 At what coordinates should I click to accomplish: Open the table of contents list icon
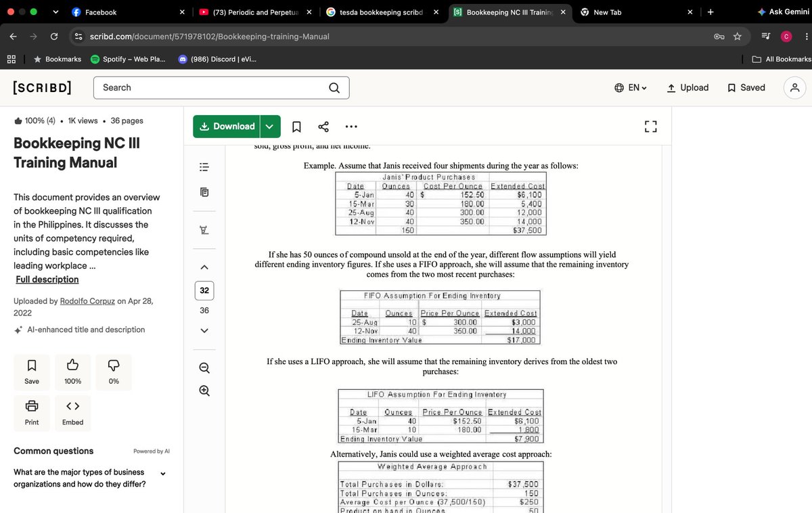204,166
